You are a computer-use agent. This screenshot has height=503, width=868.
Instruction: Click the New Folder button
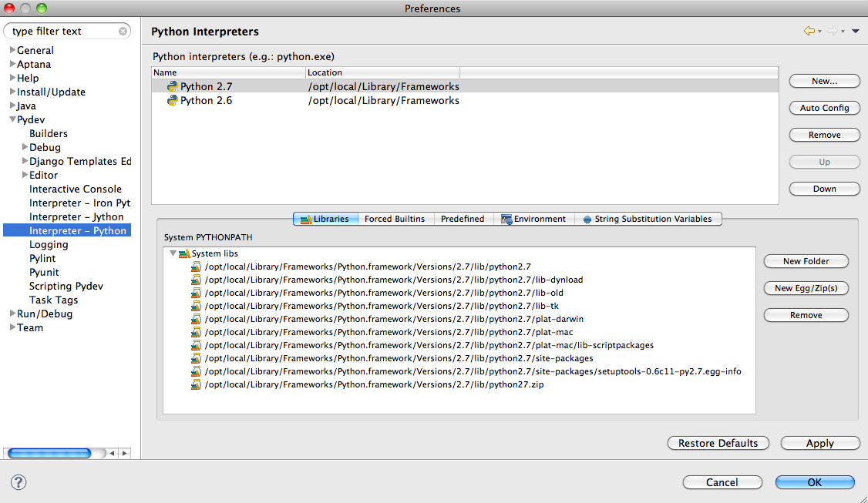(806, 261)
